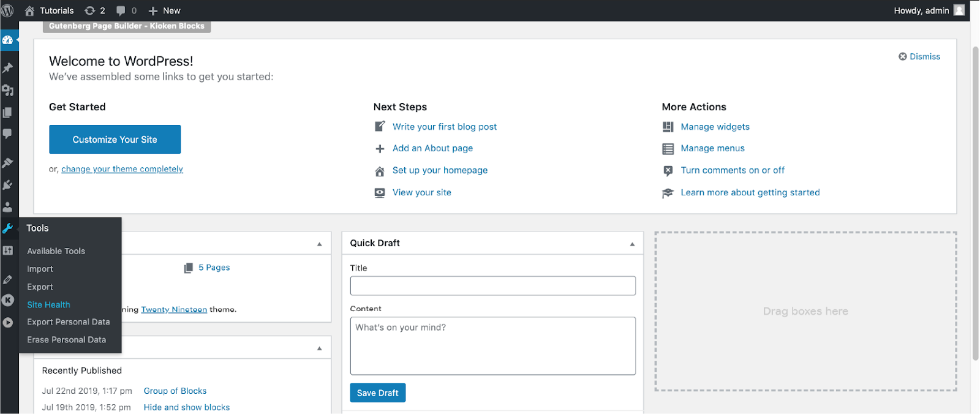
Task: Collapse the At a Glance panel arrow
Action: pyautogui.click(x=319, y=244)
